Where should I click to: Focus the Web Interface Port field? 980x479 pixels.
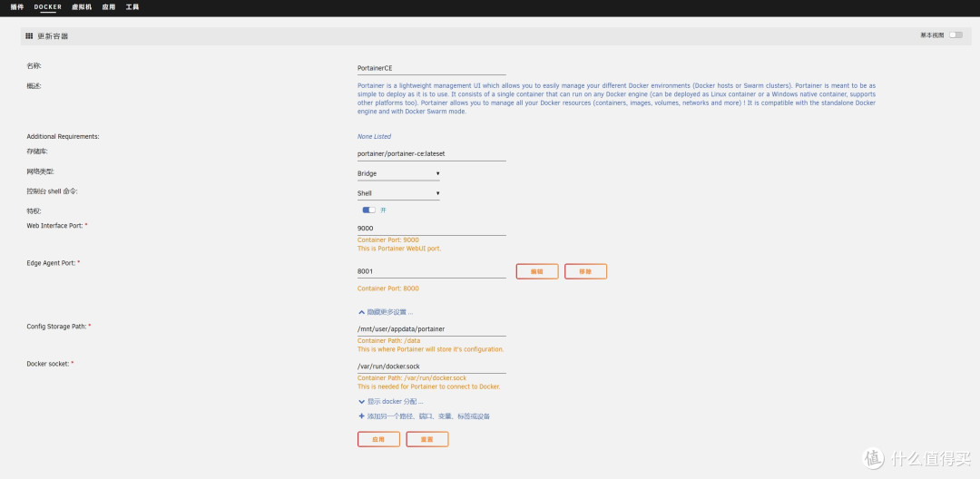pyautogui.click(x=431, y=229)
